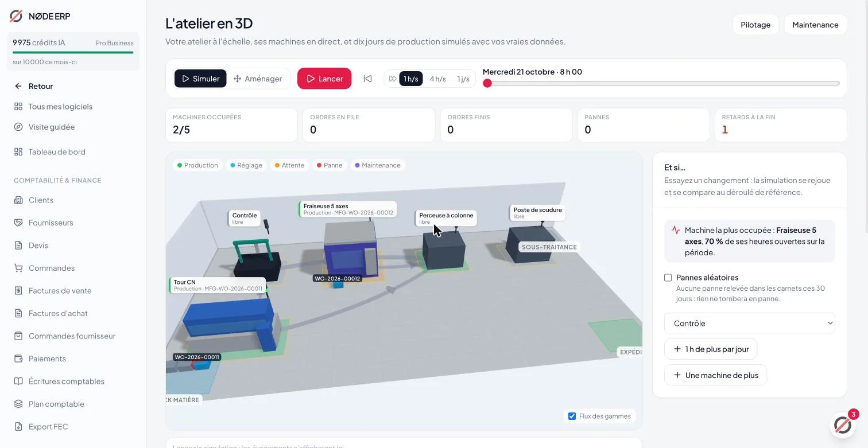Image resolution: width=868 pixels, height=448 pixels.
Task: Click the Fournisseurs handshake icon
Action: [18, 223]
